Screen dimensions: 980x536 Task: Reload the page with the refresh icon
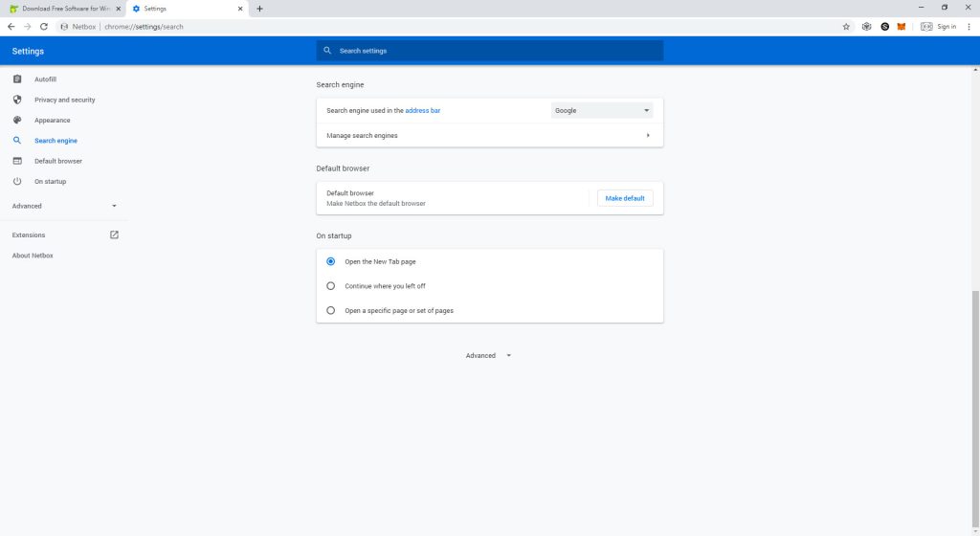(x=44, y=27)
